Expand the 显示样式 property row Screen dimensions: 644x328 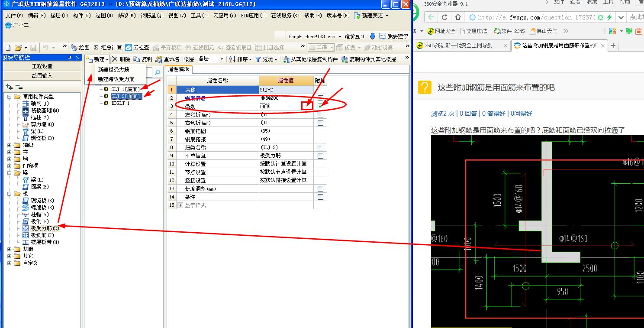point(180,205)
